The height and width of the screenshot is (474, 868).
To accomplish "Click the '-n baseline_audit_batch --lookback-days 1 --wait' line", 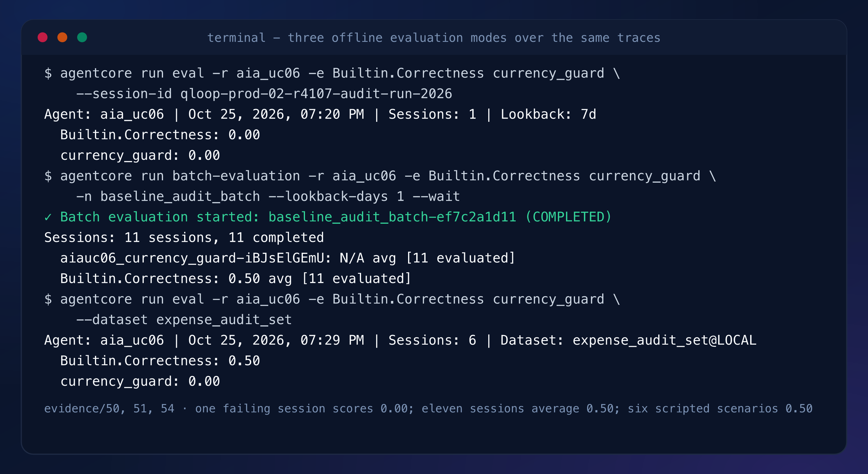I will 268,197.
